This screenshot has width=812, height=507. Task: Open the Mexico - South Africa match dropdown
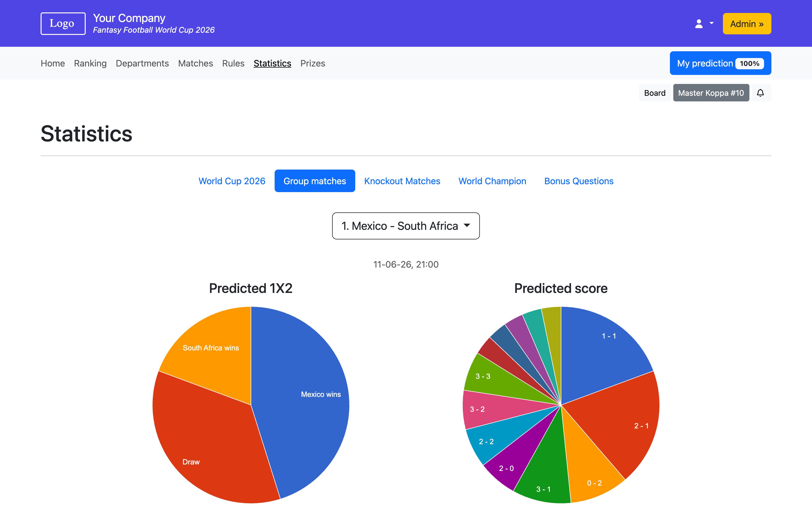[x=406, y=226]
